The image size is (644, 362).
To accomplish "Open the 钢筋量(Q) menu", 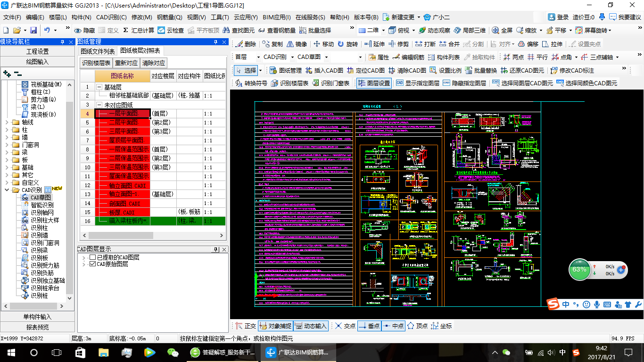I will click(170, 17).
